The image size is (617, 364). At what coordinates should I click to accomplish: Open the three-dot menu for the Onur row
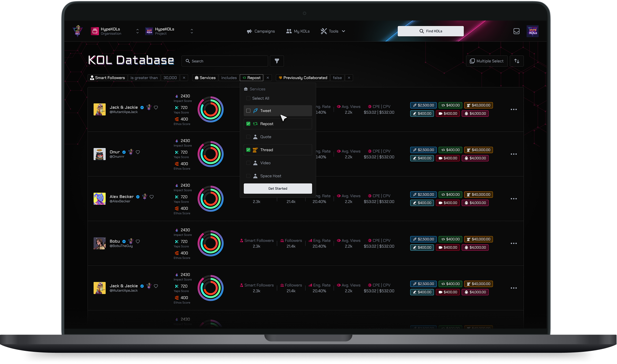coord(514,154)
